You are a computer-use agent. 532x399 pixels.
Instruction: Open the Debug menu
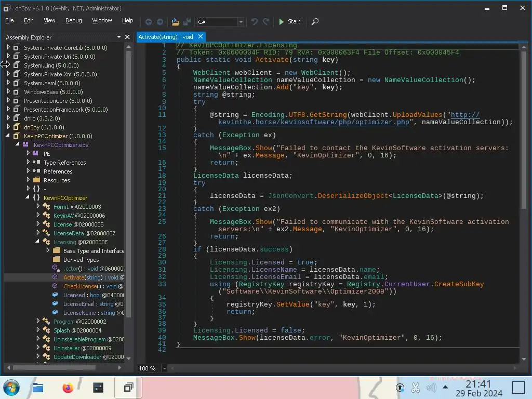click(x=74, y=20)
